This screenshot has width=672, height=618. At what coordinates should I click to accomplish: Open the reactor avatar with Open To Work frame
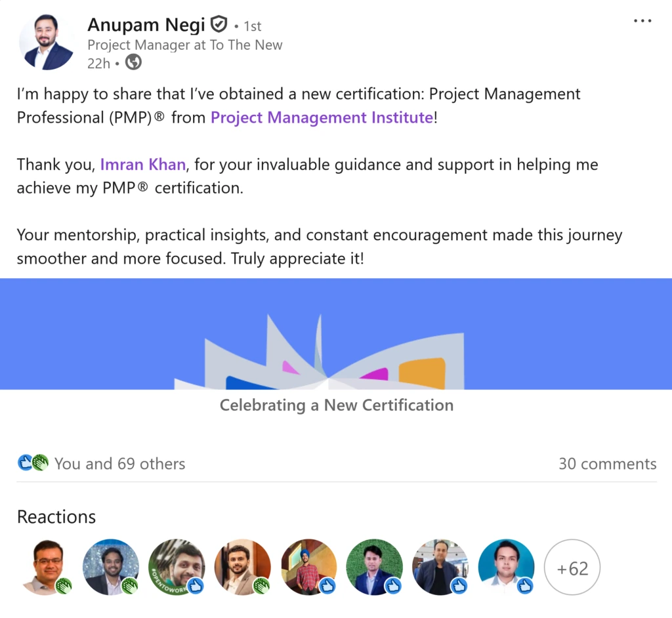click(177, 567)
